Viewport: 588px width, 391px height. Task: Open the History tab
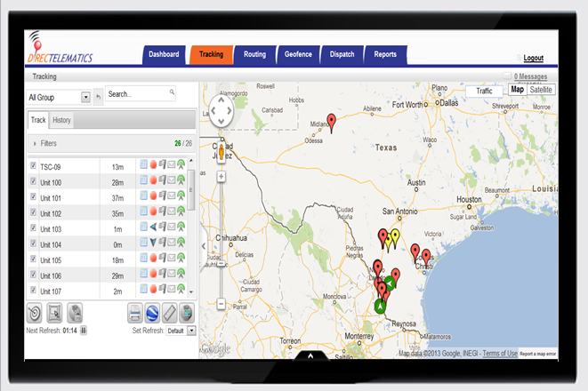[x=61, y=120]
